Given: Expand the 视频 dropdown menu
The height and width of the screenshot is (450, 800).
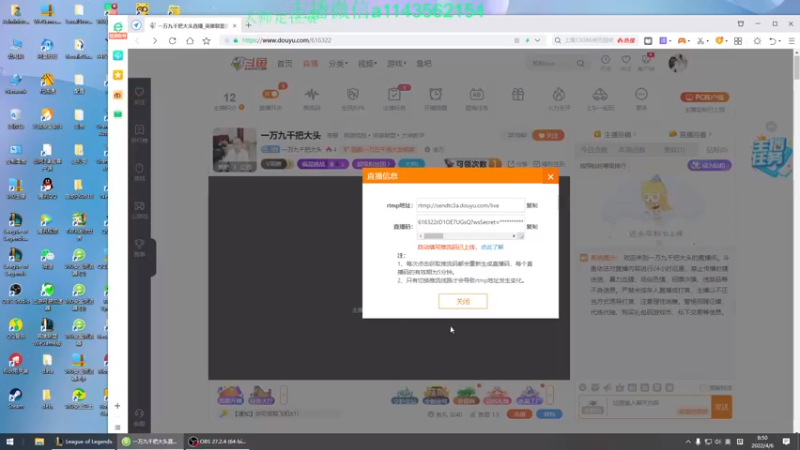Looking at the screenshot, I should [x=367, y=64].
